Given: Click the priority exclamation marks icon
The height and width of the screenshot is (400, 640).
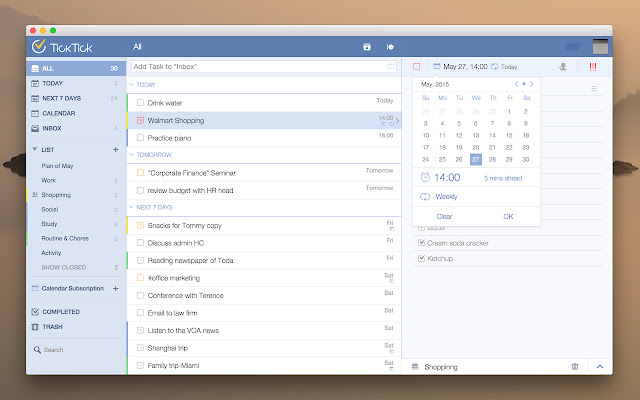Looking at the screenshot, I should [x=594, y=66].
